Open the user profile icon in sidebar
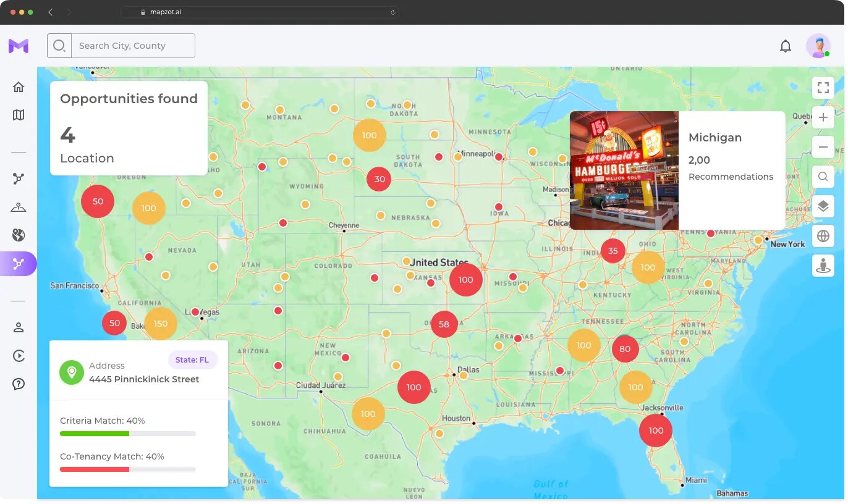The image size is (848, 504). click(x=19, y=327)
